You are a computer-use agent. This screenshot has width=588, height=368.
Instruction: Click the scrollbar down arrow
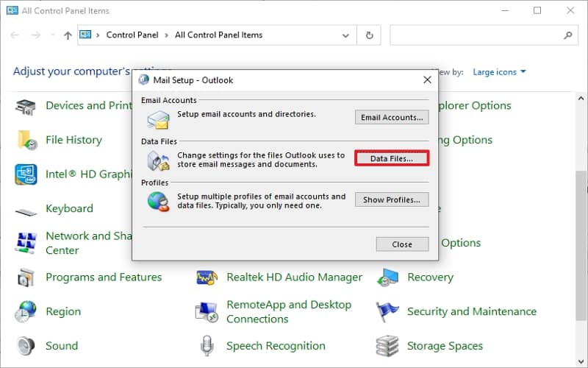581,361
